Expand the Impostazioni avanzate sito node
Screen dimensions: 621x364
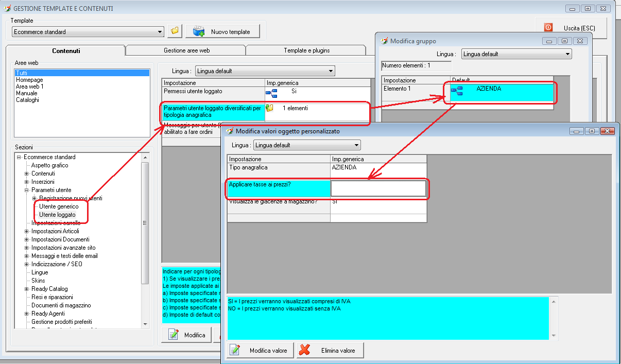[27, 248]
